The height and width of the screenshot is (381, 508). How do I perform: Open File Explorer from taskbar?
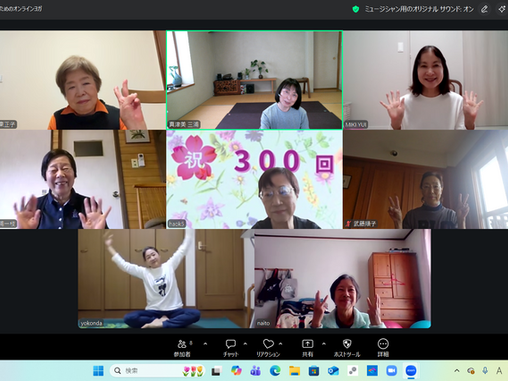pyautogui.click(x=295, y=371)
